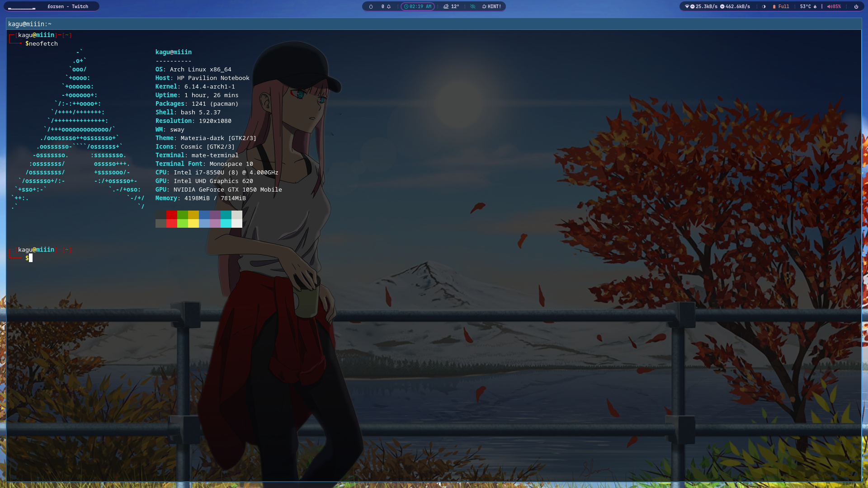Click the audio visualizer bars in the top bar

click(x=22, y=7)
